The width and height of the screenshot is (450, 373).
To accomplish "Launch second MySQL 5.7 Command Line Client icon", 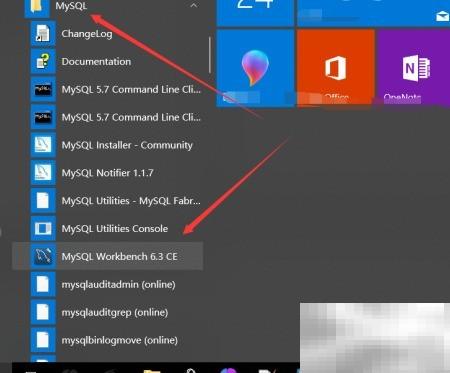I will point(43,117).
